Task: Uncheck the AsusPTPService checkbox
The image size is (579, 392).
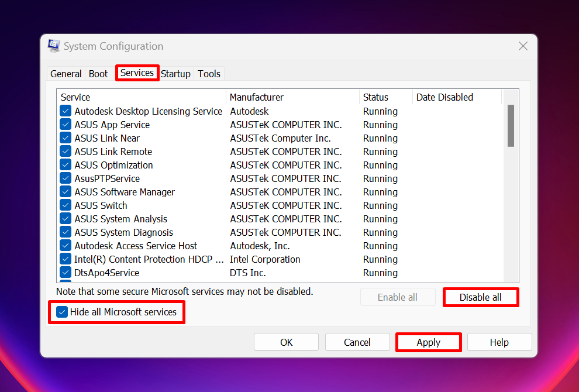Action: tap(65, 178)
